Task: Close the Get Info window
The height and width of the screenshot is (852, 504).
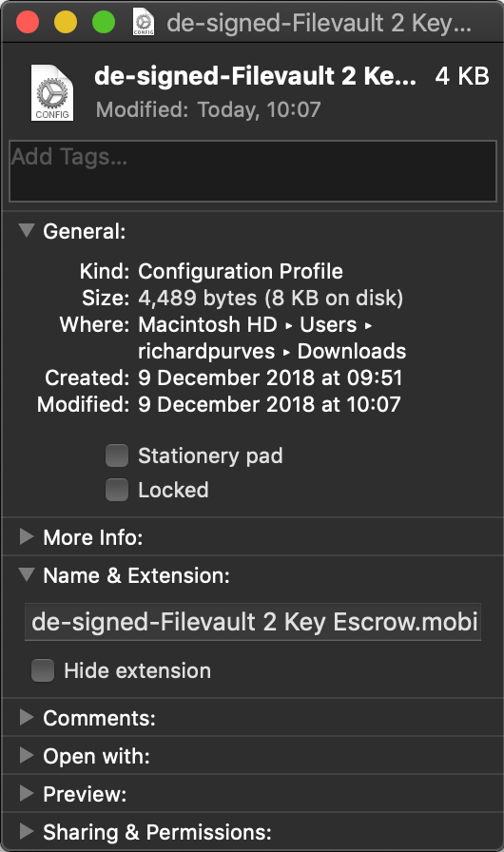Action: coord(28,23)
